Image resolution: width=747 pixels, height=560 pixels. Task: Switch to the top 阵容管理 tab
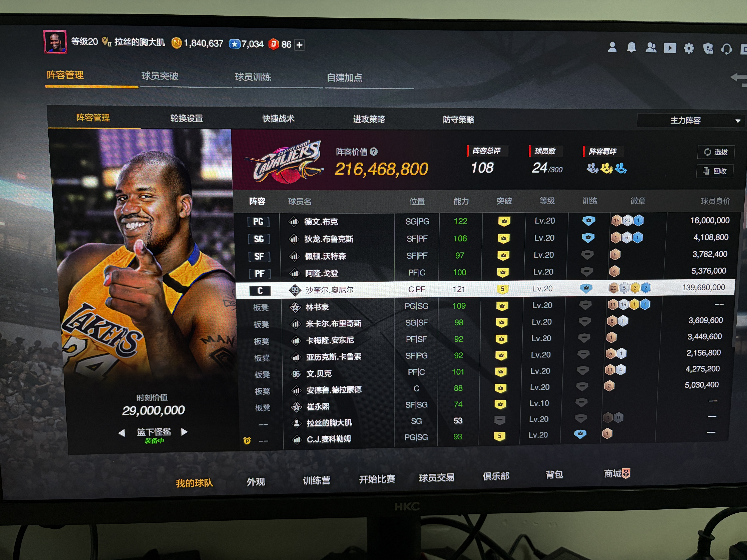(x=65, y=75)
